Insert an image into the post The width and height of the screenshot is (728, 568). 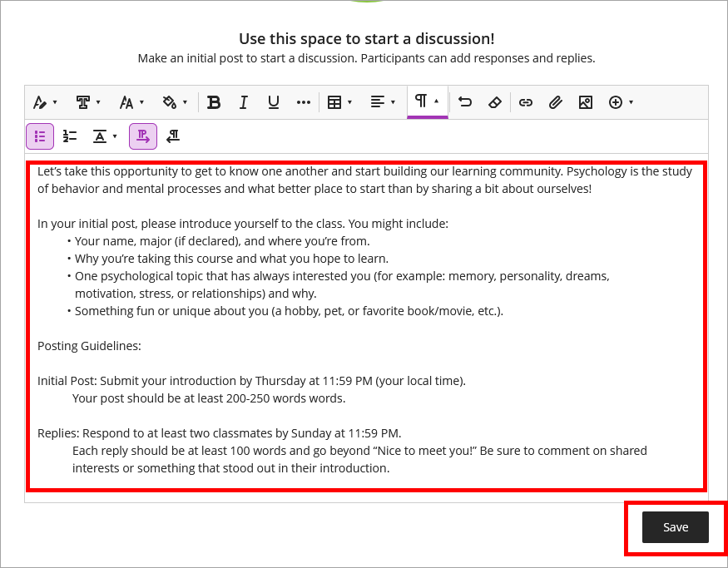coord(585,101)
